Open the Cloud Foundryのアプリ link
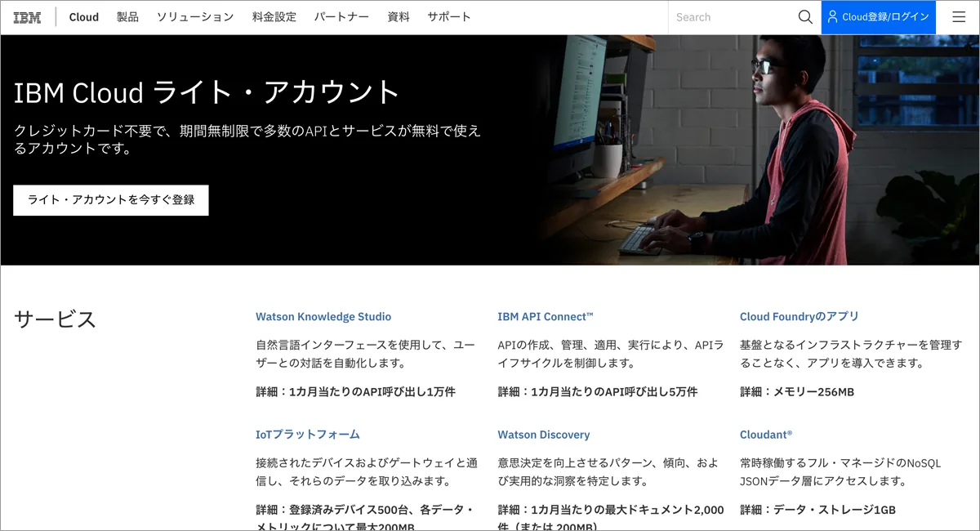Viewport: 980px width, 531px height. pyautogui.click(x=800, y=317)
